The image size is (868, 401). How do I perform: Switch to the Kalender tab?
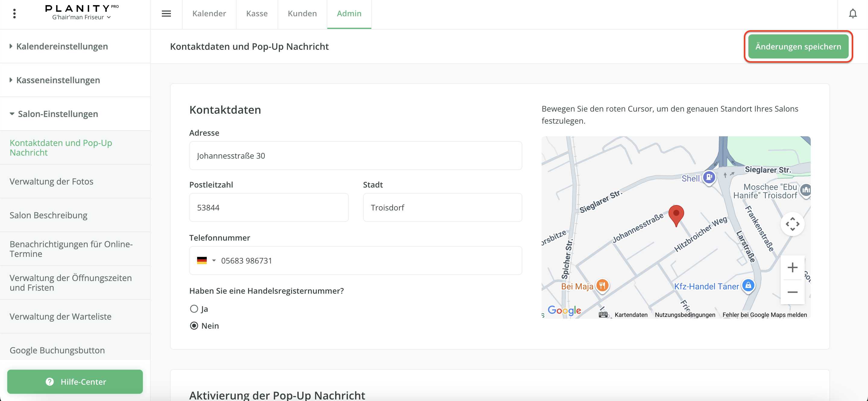click(209, 14)
